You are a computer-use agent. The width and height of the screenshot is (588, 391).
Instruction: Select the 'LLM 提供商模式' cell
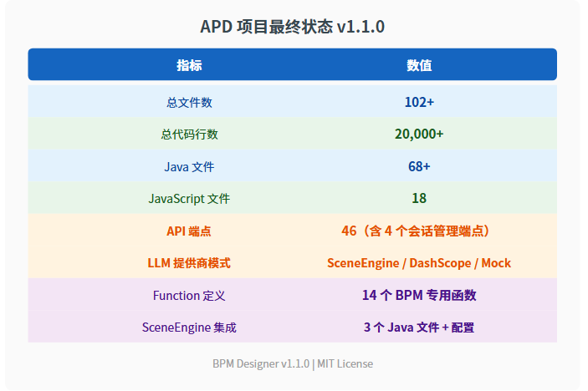pyautogui.click(x=189, y=263)
